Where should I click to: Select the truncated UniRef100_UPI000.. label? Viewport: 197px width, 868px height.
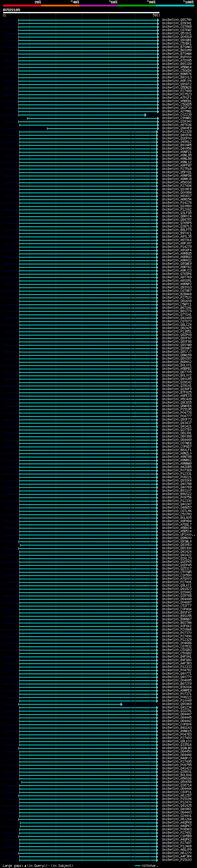tap(178, 535)
